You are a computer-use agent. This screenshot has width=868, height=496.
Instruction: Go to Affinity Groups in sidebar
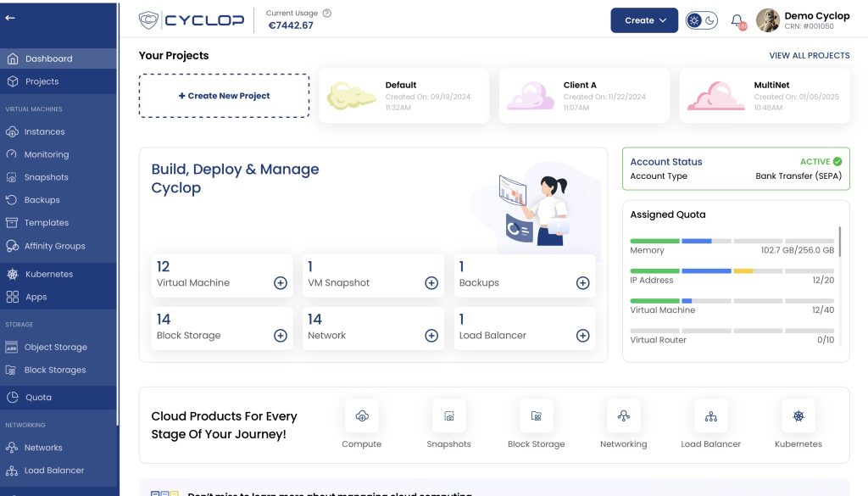click(54, 246)
